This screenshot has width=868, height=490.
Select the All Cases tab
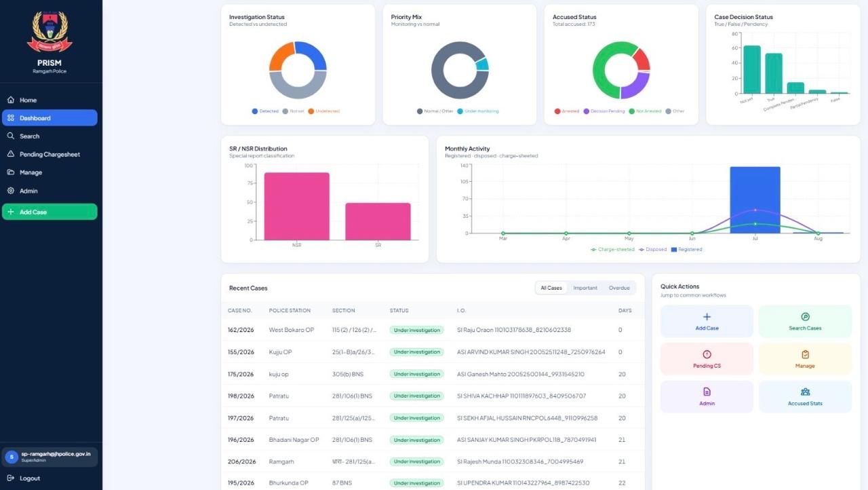[x=551, y=288]
